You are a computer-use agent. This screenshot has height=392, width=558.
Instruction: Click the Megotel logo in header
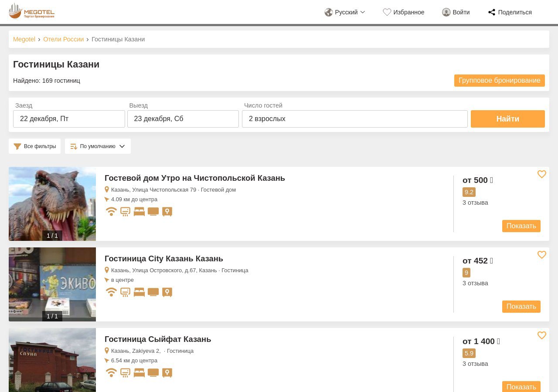click(31, 11)
